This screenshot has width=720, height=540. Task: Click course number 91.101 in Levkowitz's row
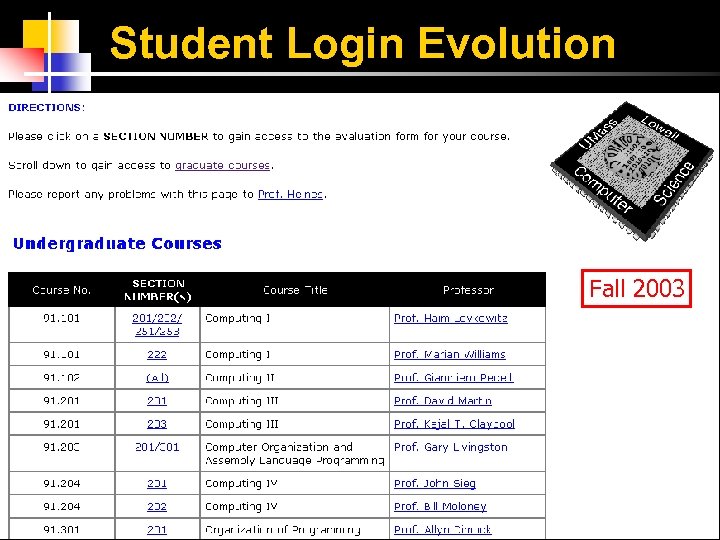click(x=62, y=318)
